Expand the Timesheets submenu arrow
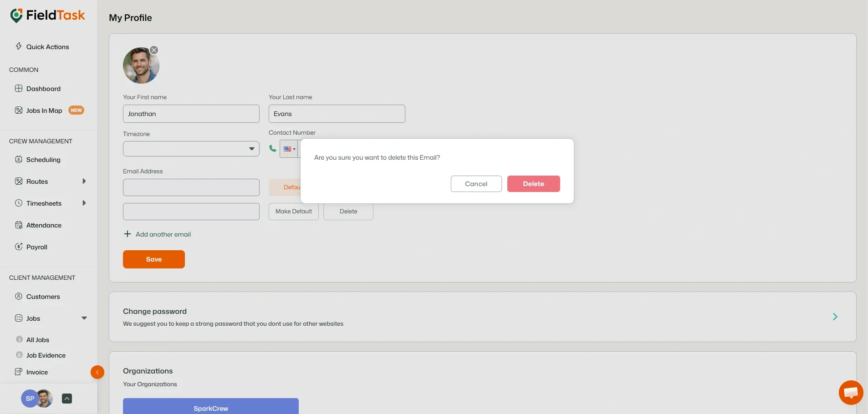The width and height of the screenshot is (868, 414). click(x=84, y=203)
